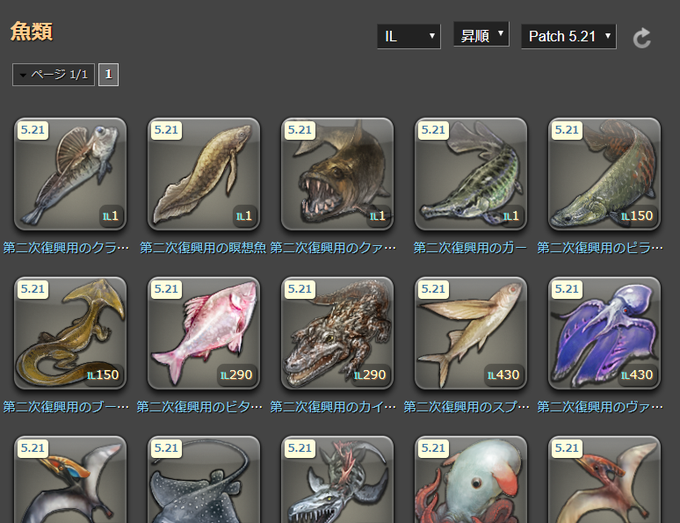The height and width of the screenshot is (523, 680).
Task: Click link 第二次復興用のガー
Action: (470, 248)
